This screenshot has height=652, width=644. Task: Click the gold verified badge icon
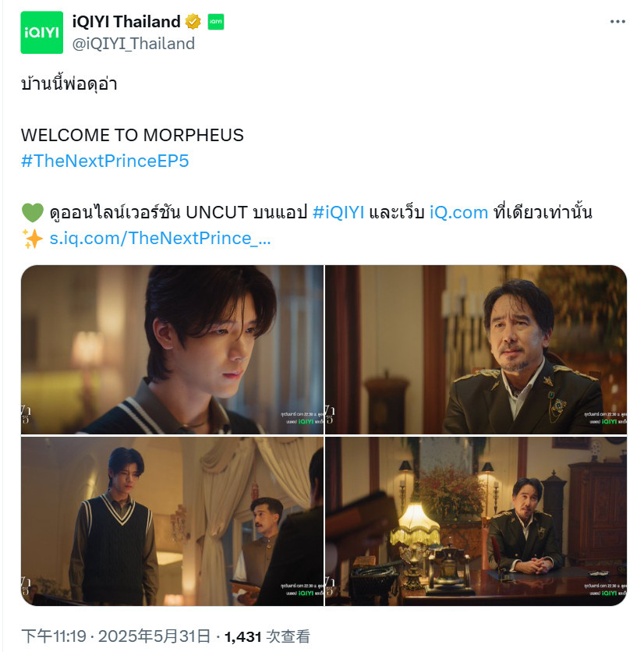pyautogui.click(x=193, y=22)
